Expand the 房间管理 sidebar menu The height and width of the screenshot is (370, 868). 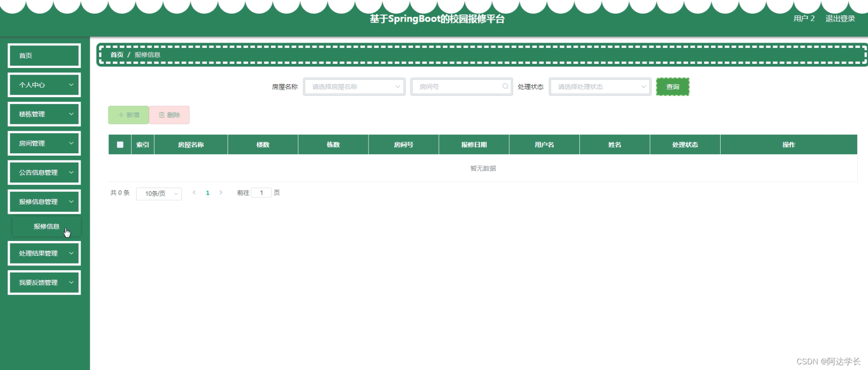[44, 143]
